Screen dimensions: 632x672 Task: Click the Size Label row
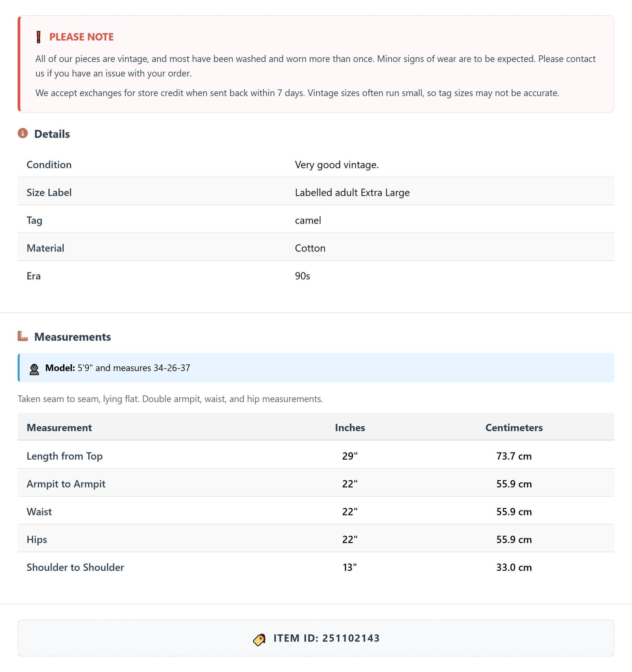tap(316, 192)
